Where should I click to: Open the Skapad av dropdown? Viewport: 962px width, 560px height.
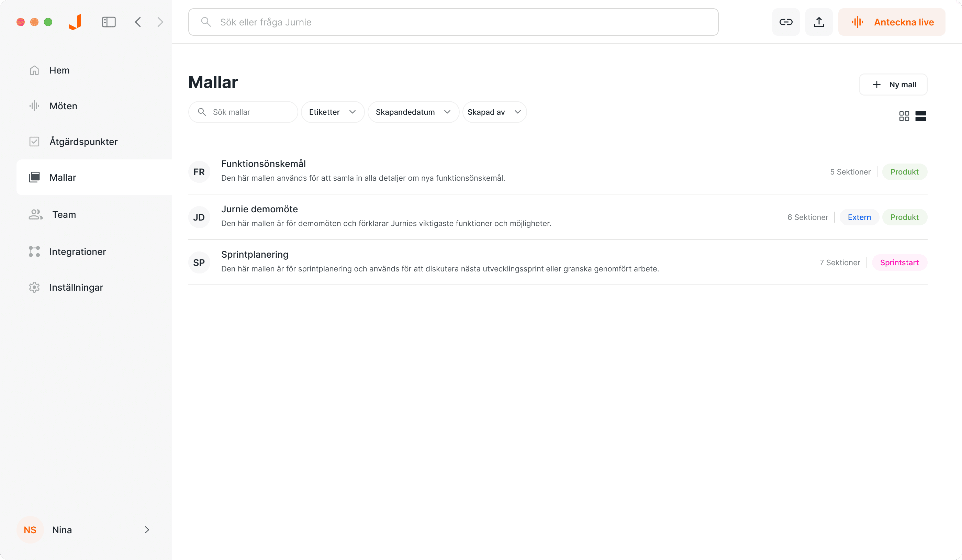[x=494, y=112]
